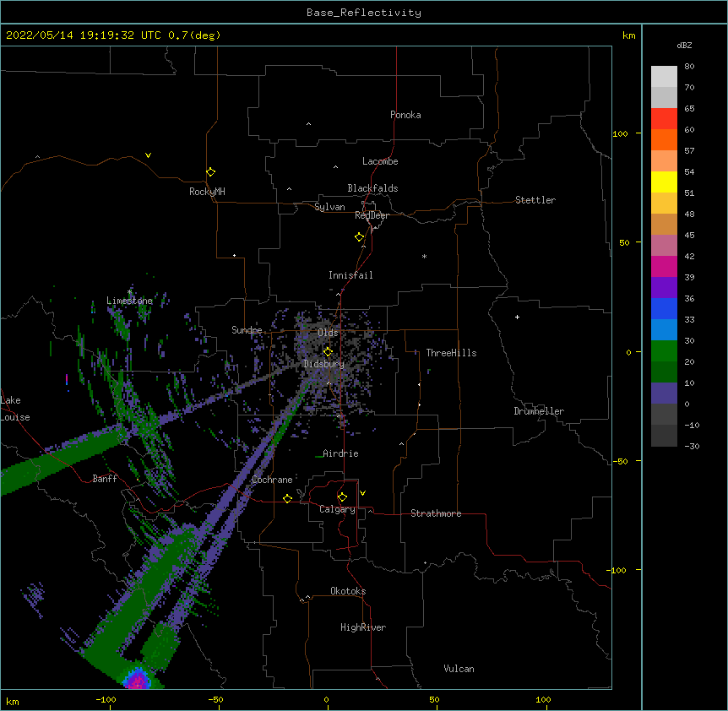Image resolution: width=728 pixels, height=711 pixels.
Task: Click the green 20-30 dBZ legend swatch
Action: click(664, 351)
